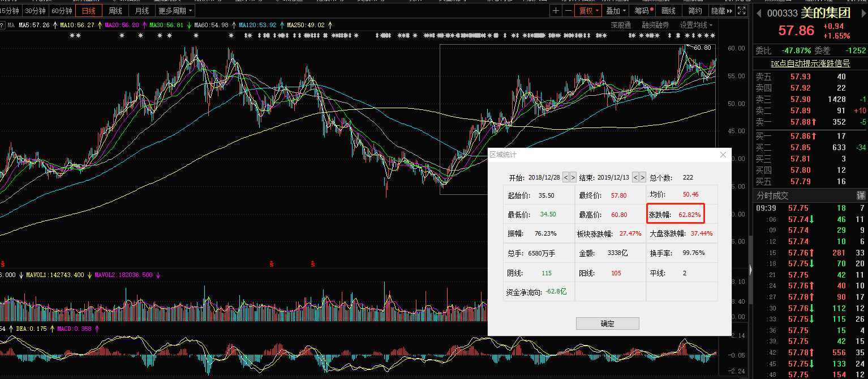
Task: Switch chart to 30分钟 period
Action: pos(35,11)
